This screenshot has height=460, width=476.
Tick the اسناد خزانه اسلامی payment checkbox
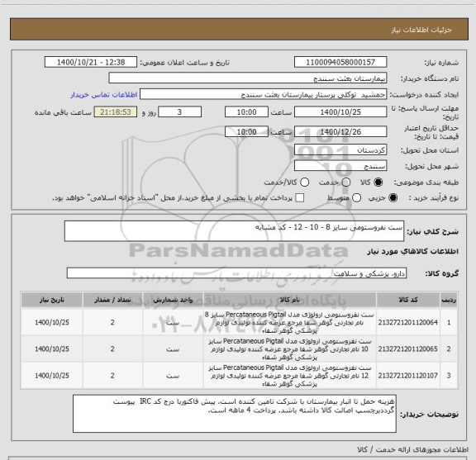point(300,198)
